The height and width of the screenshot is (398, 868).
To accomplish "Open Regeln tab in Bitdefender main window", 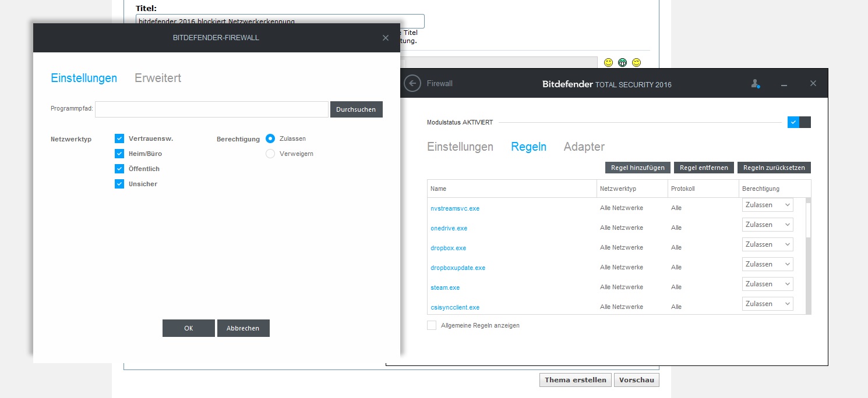I will click(x=528, y=147).
